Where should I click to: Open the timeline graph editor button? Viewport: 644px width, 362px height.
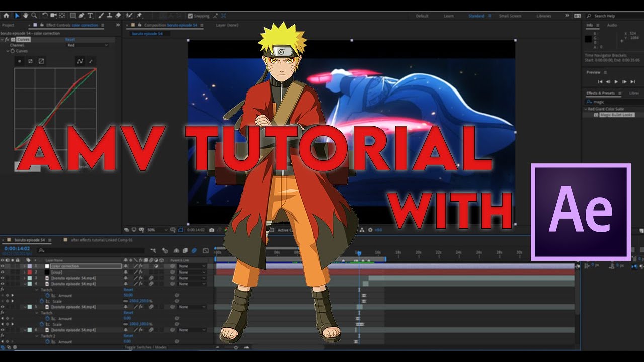[205, 250]
